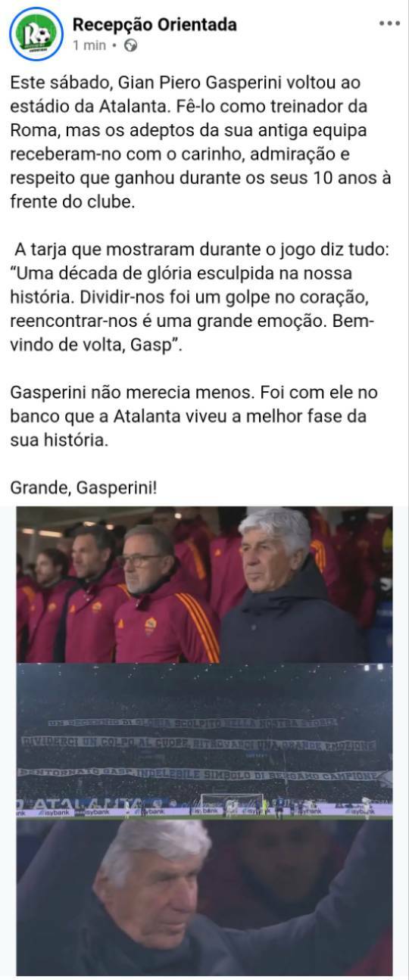Screen dimensions: 409x980
Task: Open the bottom photo of Gasperini waving
Action: point(204,898)
